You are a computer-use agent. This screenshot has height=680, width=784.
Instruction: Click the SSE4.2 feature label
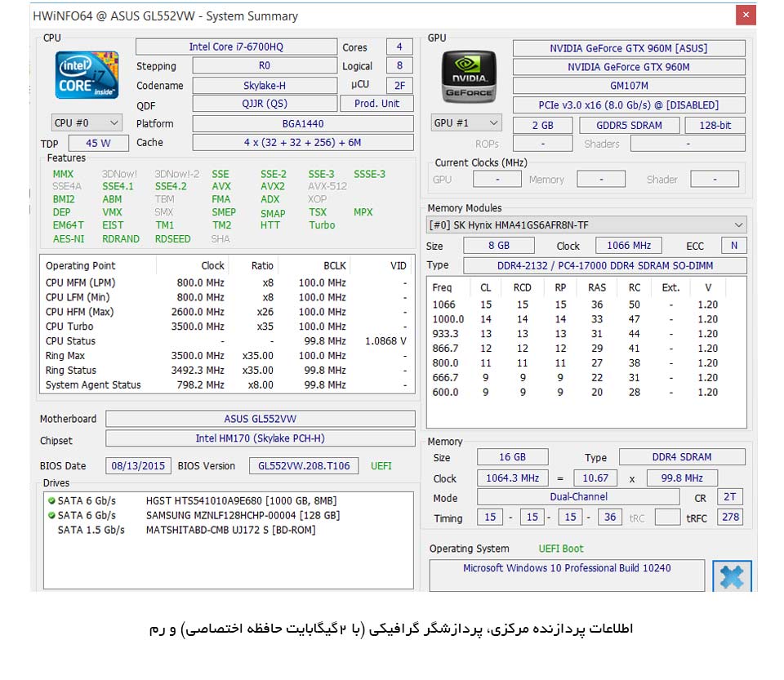tap(171, 186)
